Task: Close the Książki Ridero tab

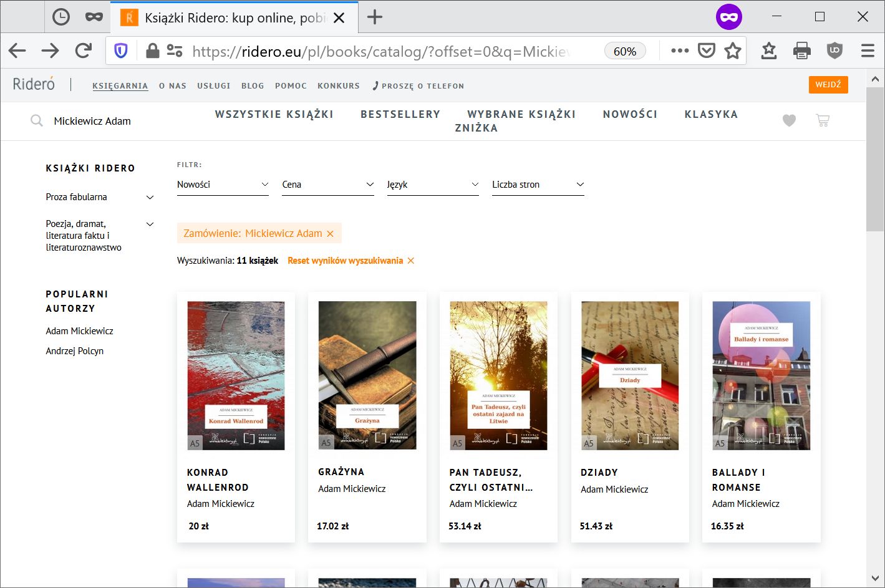Action: (x=339, y=17)
